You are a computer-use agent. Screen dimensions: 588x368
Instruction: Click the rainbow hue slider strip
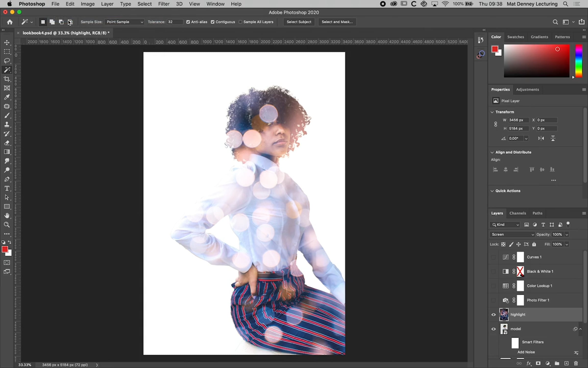(x=578, y=61)
